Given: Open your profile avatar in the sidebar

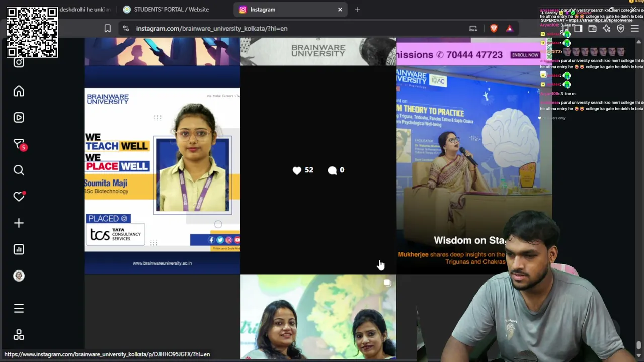Looking at the screenshot, I should click(19, 276).
